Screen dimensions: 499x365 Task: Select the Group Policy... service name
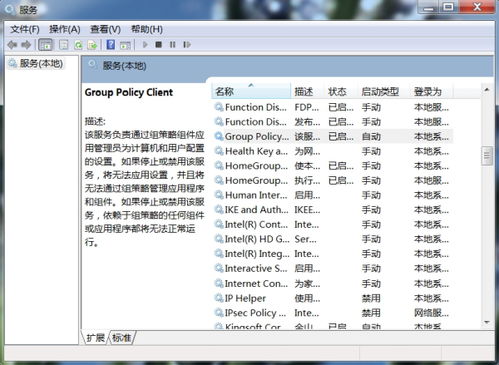click(257, 136)
